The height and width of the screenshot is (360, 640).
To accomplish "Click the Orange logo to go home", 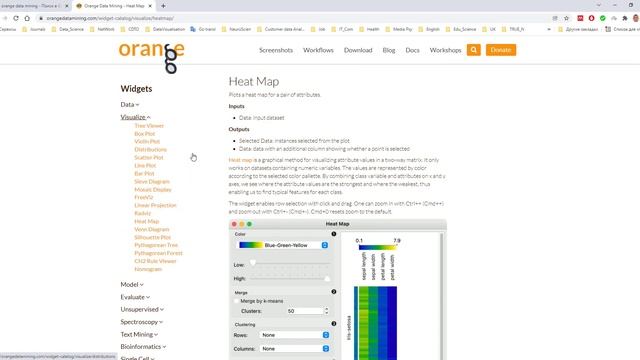I will [151, 56].
